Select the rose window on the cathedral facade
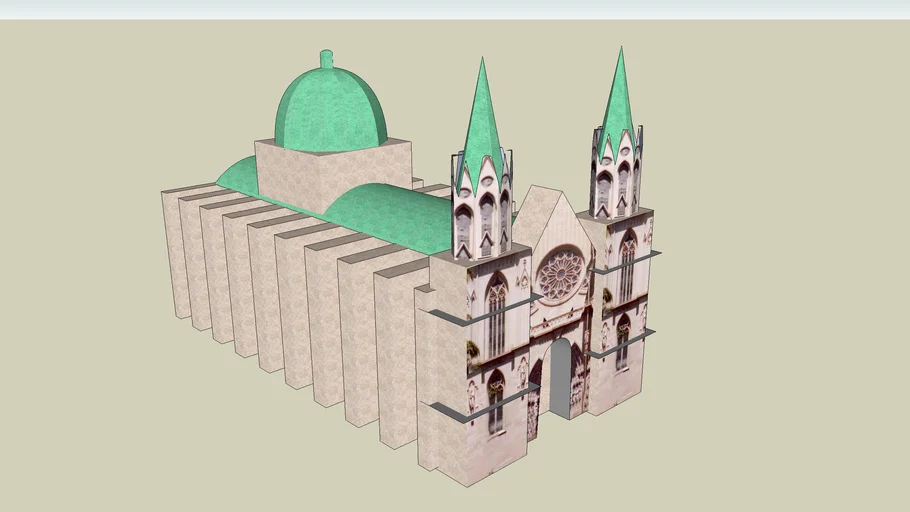This screenshot has width=910, height=512. (561, 274)
